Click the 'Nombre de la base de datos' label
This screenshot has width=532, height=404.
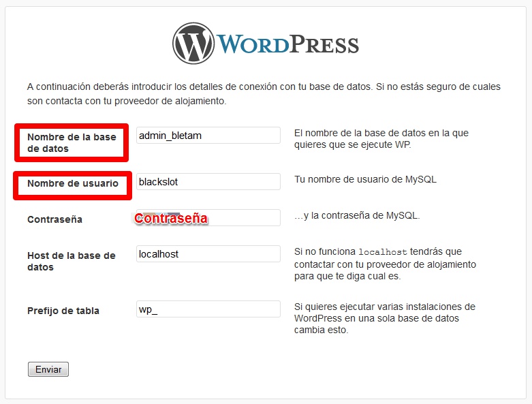72,143
